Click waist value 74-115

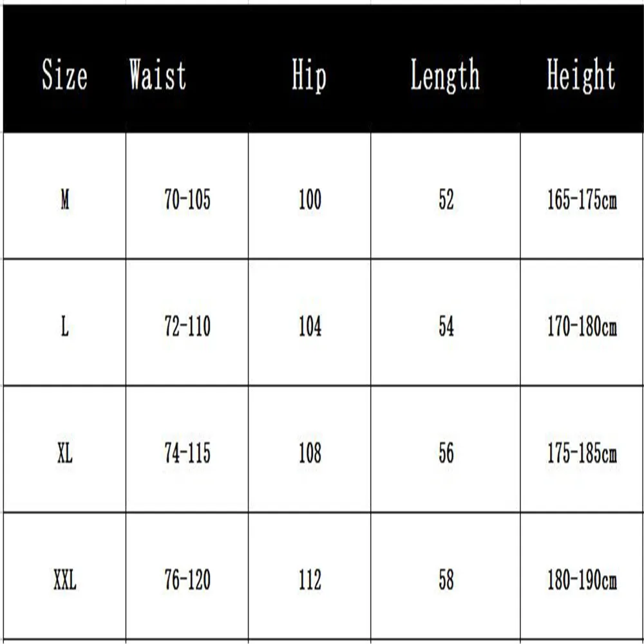tap(187, 453)
